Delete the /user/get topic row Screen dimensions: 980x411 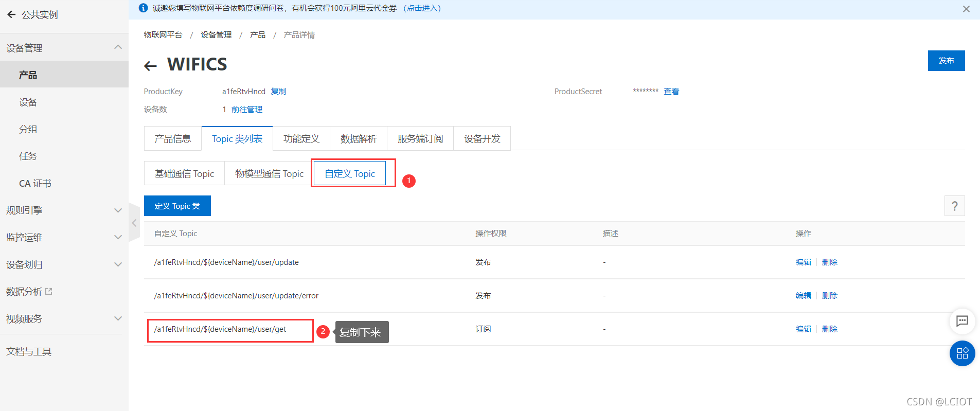(830, 329)
